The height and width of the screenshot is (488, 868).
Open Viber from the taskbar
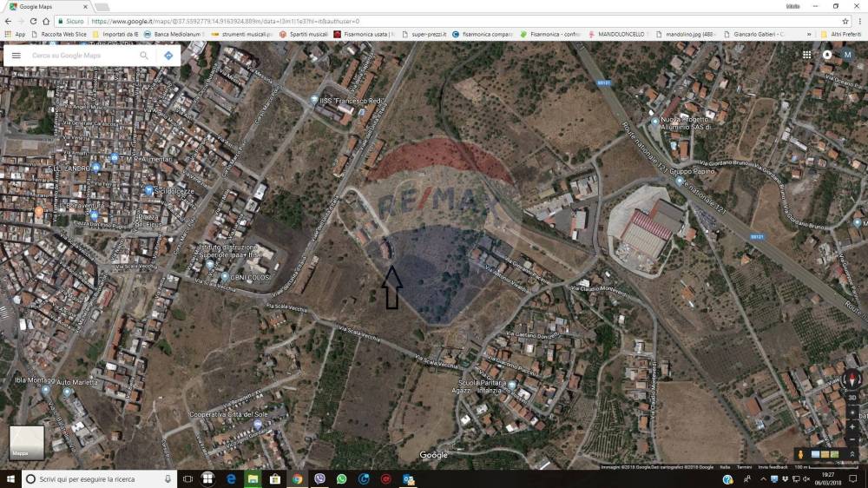point(319,479)
